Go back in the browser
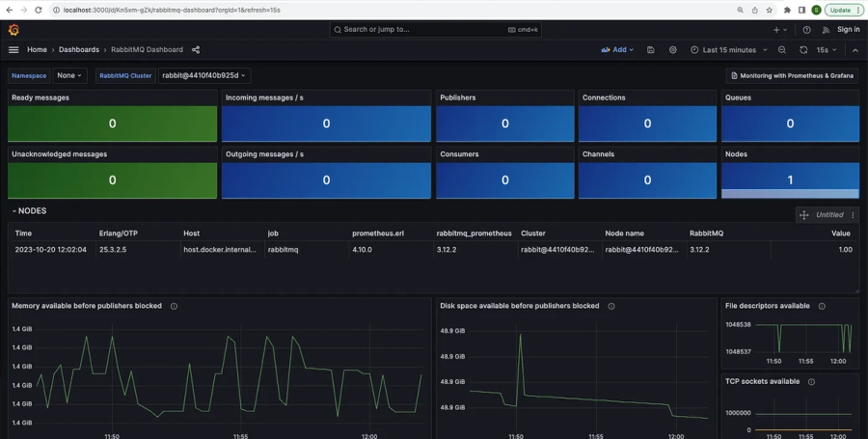 click(10, 10)
